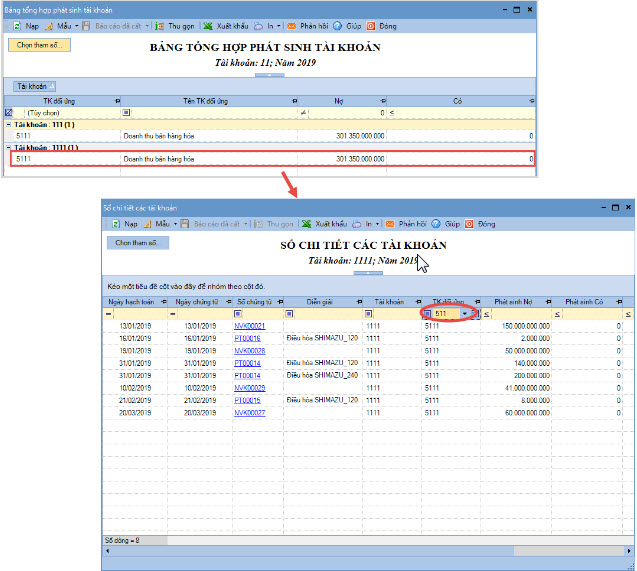The width and height of the screenshot is (637, 571).
Task: Click Phản hồi in Sổ chi tiết toolbar
Action: pyautogui.click(x=406, y=224)
